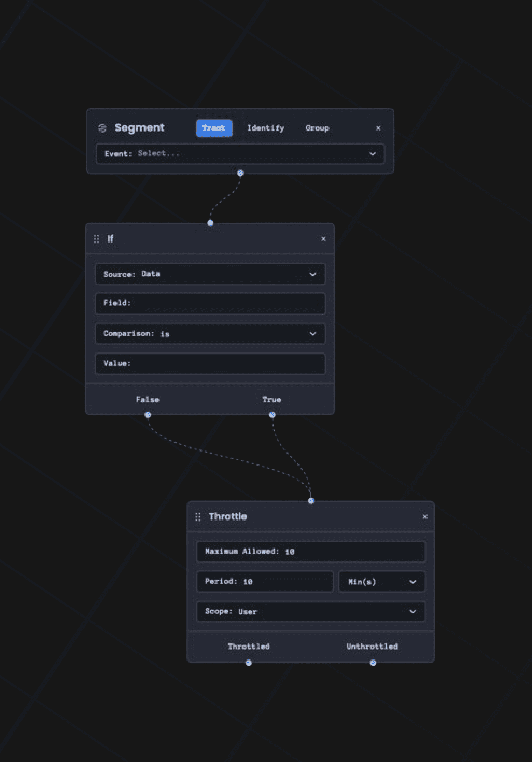Screen dimensions: 532x762
Task: Click the Unthrottled output connector
Action: click(373, 663)
